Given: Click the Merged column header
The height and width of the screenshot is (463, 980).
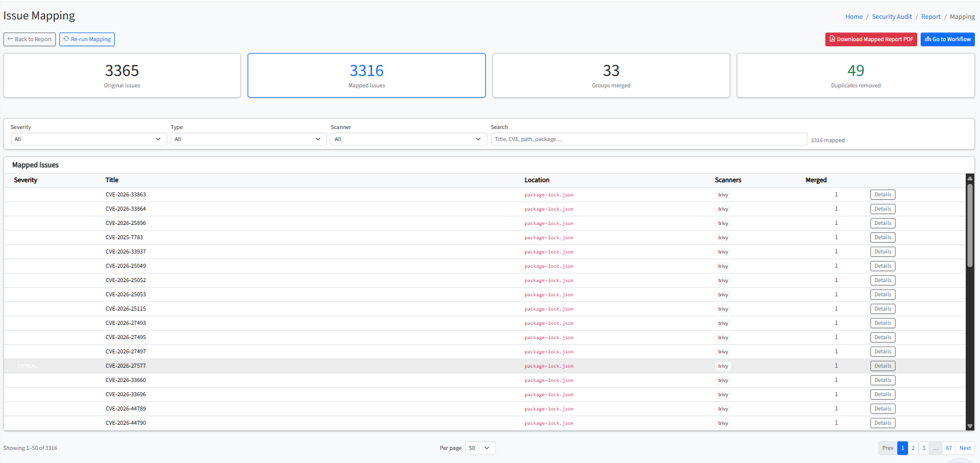Looking at the screenshot, I should [x=816, y=180].
